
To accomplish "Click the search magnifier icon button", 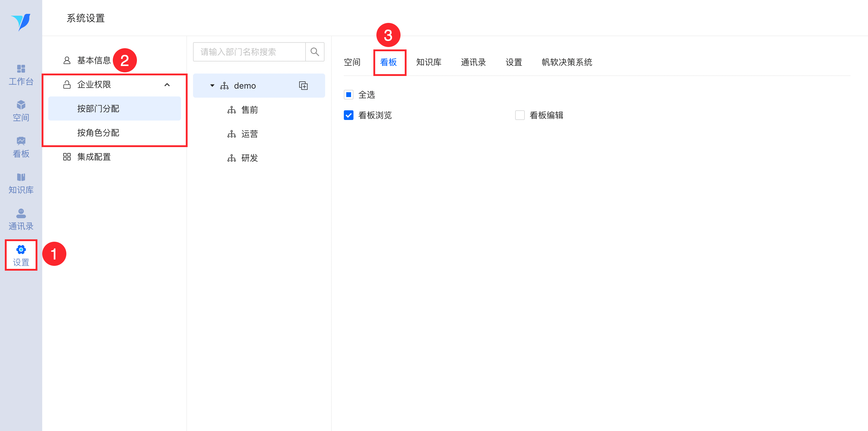I will click(x=314, y=52).
